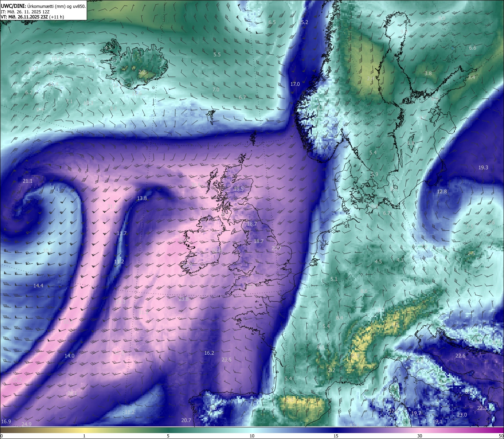Click the 19.7 value label
Screen dimensions: 504x439
point(416,413)
